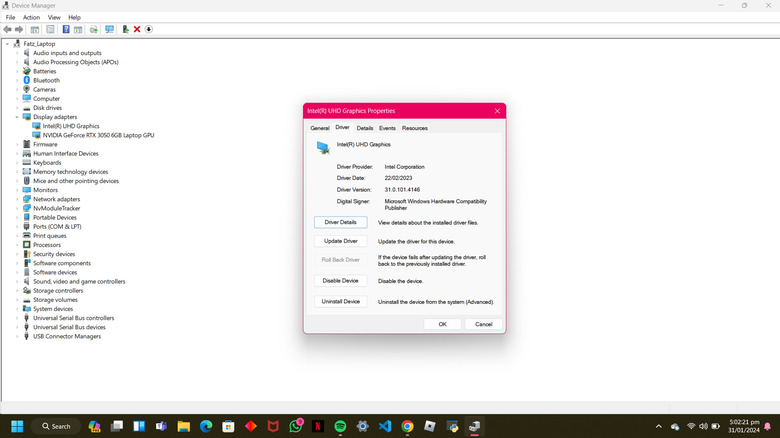
Task: Expand Audio inputs and outputs category
Action: [x=17, y=53]
